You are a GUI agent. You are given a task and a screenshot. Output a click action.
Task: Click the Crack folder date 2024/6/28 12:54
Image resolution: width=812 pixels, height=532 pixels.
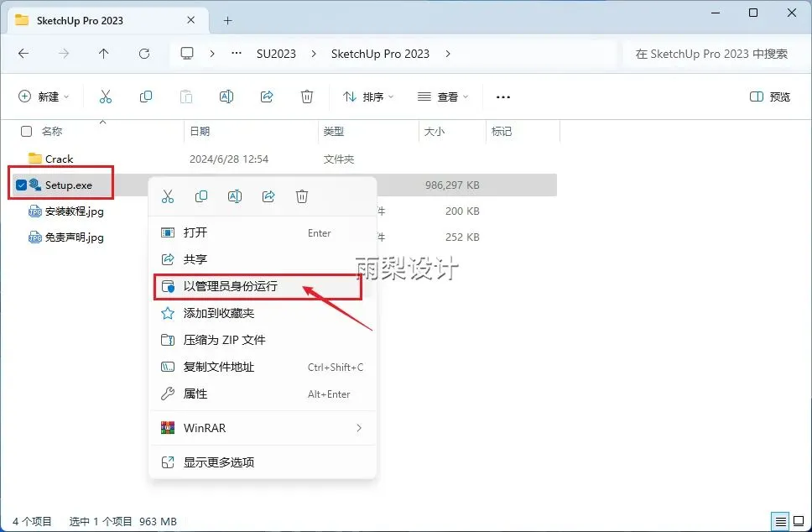[229, 159]
